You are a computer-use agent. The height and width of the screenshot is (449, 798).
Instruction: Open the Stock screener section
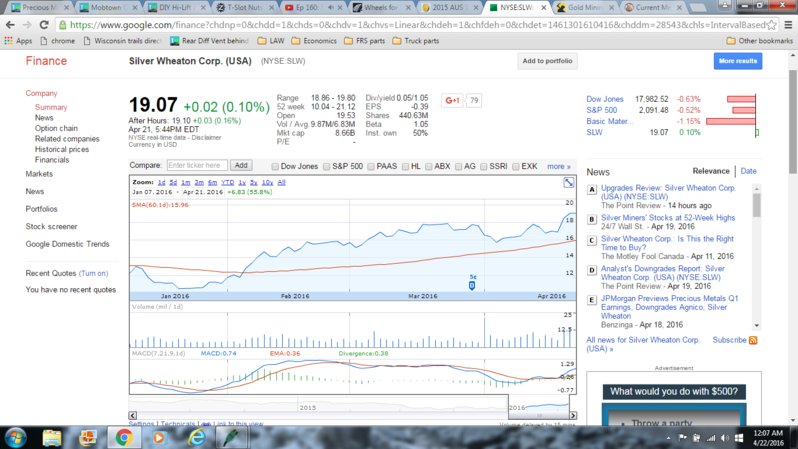[51, 227]
